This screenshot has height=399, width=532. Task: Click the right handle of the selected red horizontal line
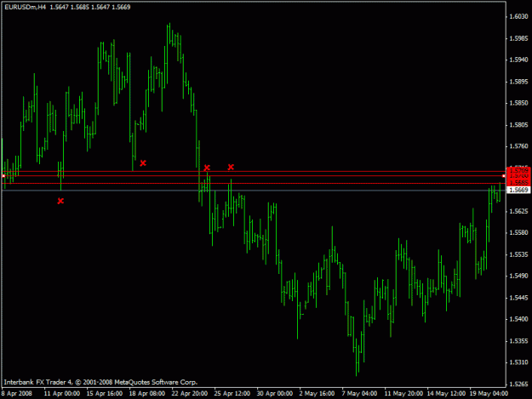[x=504, y=176]
